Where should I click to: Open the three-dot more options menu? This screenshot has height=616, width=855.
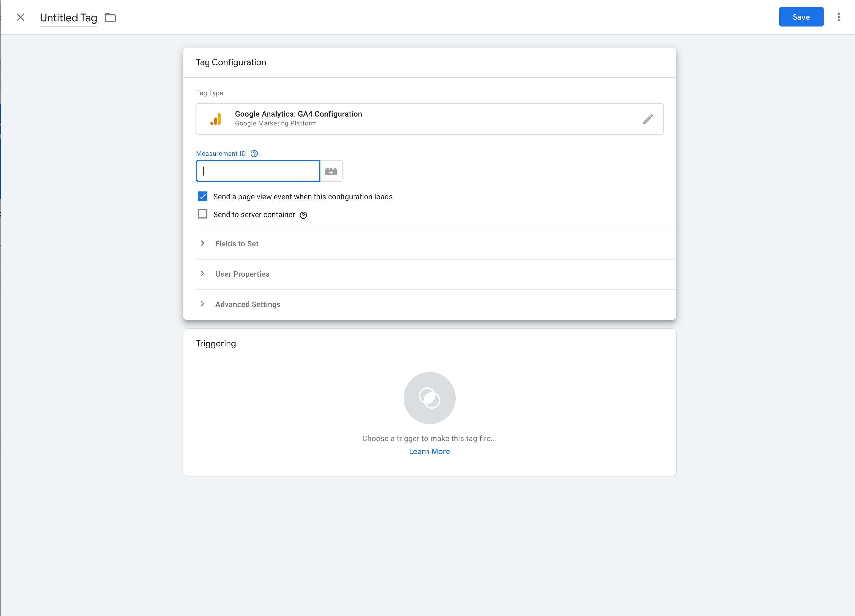[x=839, y=17]
